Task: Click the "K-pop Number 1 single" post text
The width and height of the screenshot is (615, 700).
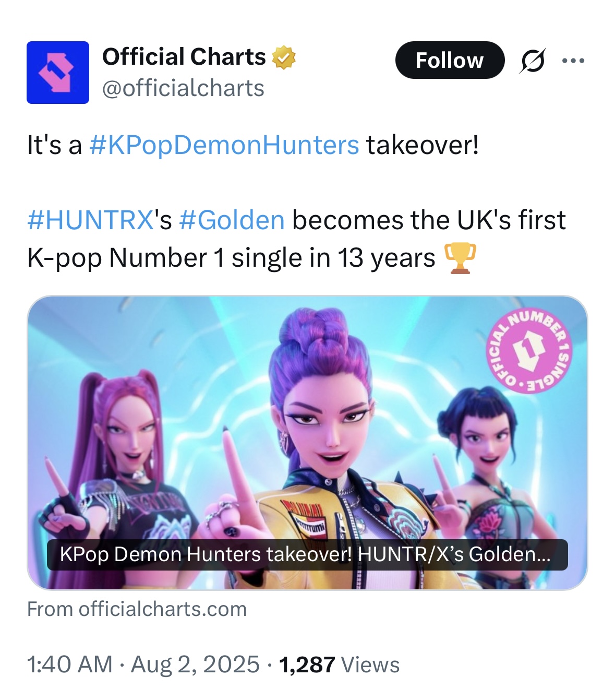Action: pos(231,258)
